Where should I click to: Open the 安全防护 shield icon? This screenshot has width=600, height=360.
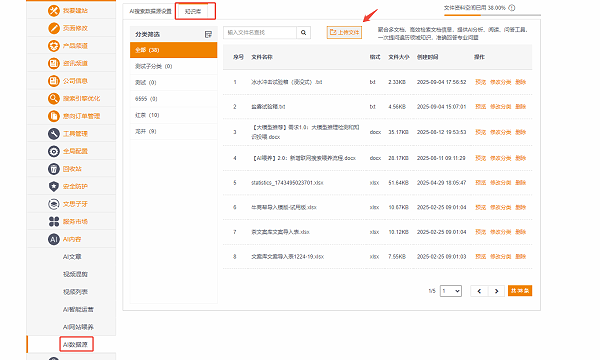[x=54, y=187]
